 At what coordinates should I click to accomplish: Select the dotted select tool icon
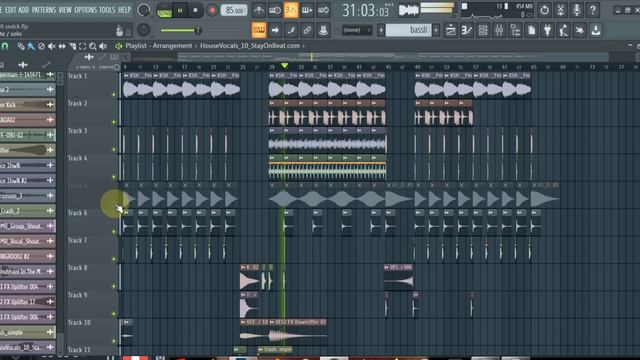tap(83, 46)
